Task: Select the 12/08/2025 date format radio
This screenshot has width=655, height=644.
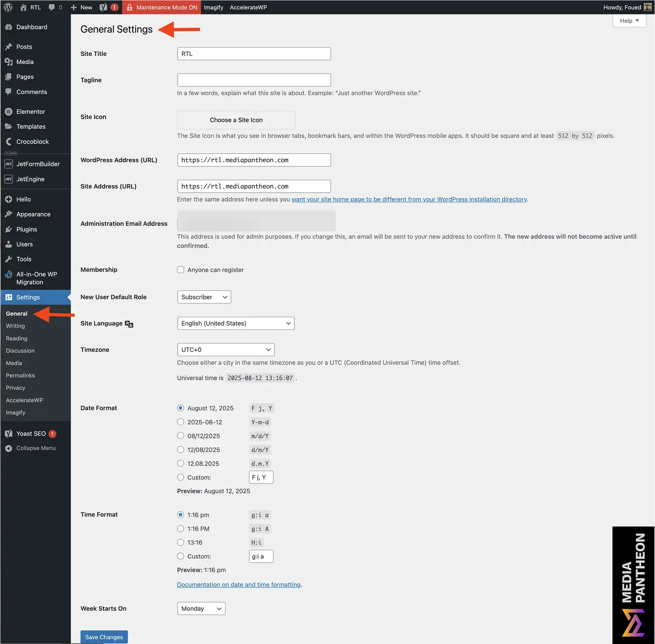Action: point(180,449)
